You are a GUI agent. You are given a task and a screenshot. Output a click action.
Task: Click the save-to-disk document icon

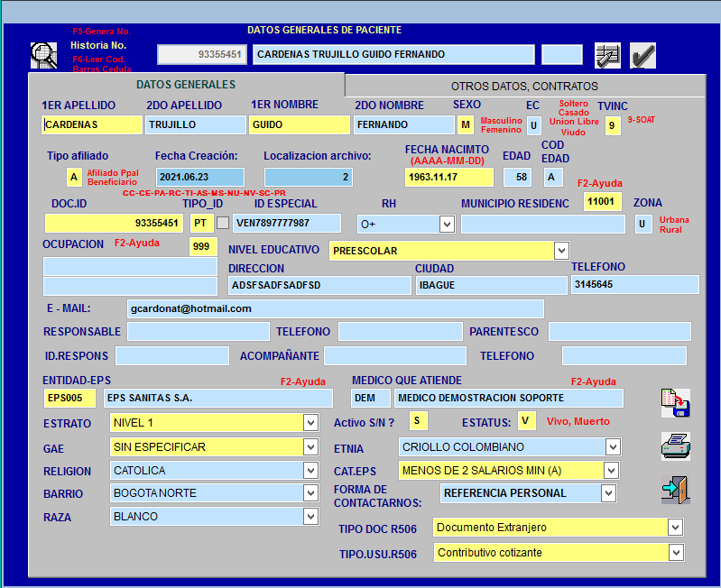point(676,403)
